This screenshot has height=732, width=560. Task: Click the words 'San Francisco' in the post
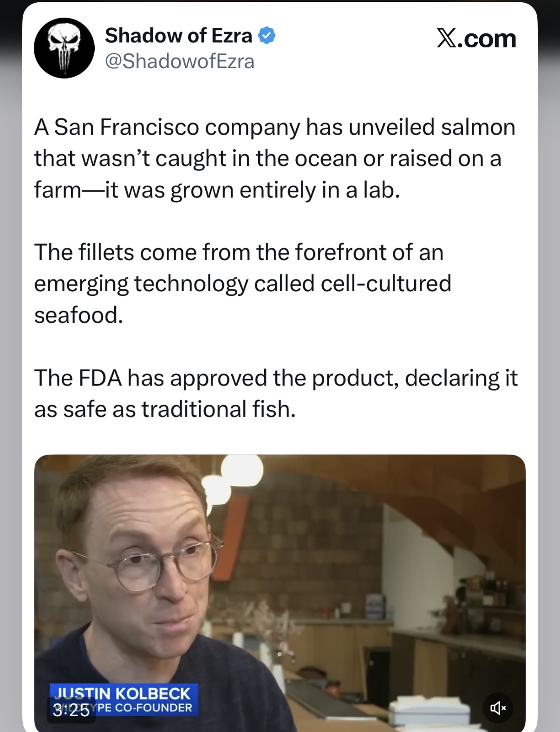[x=127, y=127]
